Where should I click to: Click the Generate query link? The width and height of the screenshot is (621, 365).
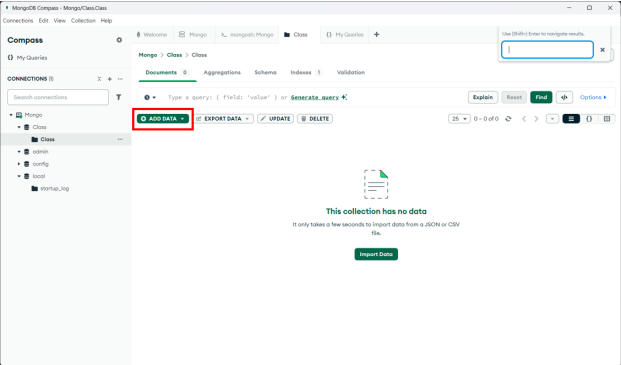coord(315,97)
